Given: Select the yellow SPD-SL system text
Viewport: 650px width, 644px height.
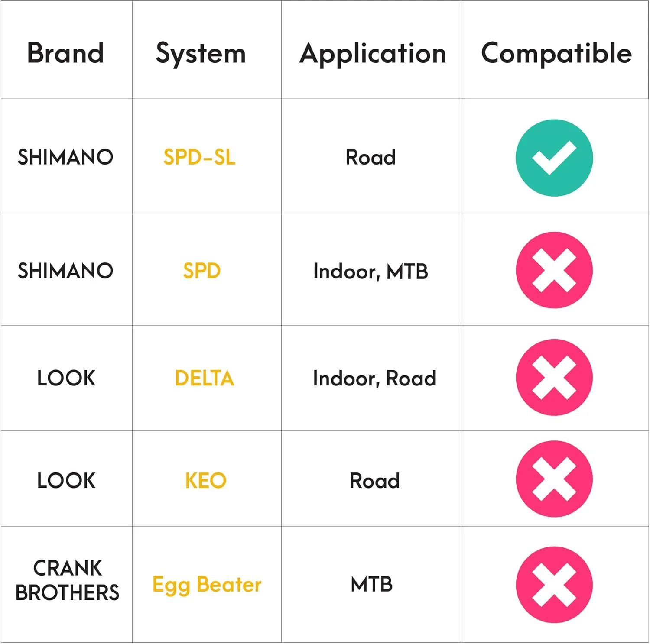Looking at the screenshot, I should coord(199,157).
